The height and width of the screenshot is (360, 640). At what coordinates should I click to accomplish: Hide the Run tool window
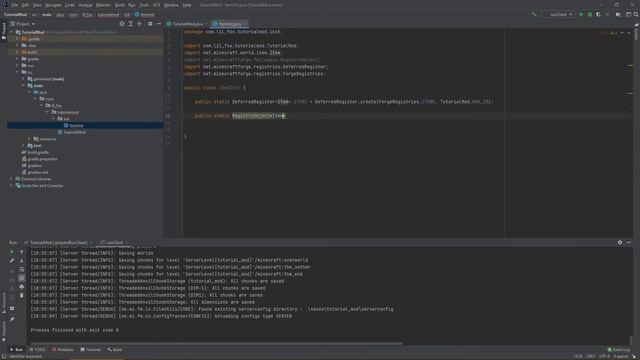click(x=629, y=242)
